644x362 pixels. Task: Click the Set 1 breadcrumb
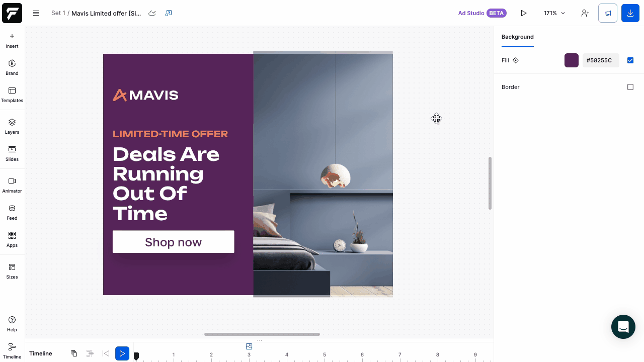pos(58,13)
